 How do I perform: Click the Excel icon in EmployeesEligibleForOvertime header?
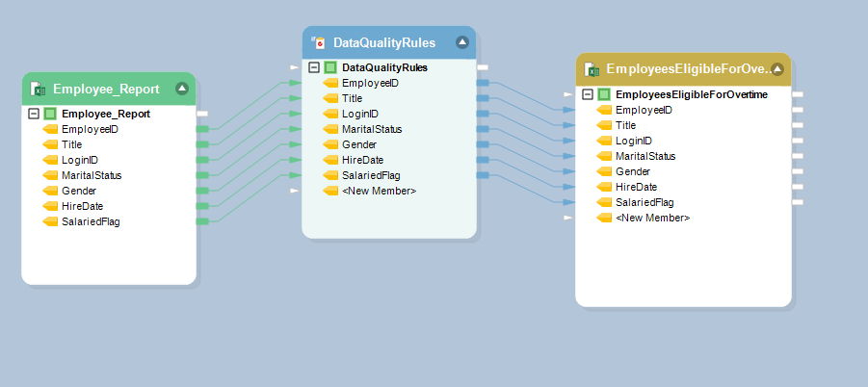(592, 69)
